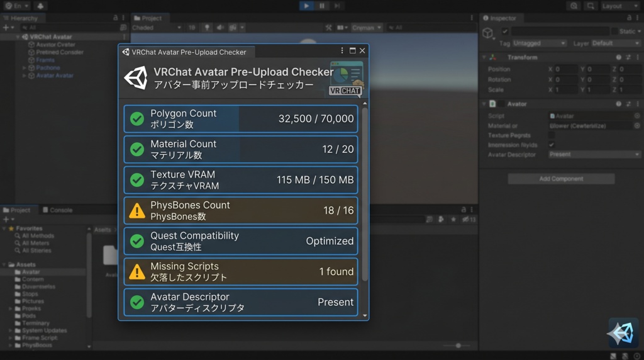Click the warning triangle beside Missing Scripts

point(136,272)
